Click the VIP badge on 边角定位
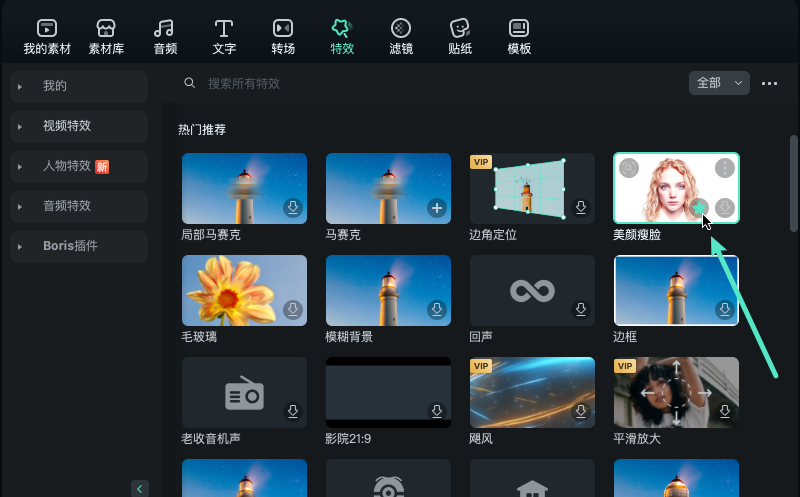This screenshot has height=497, width=800. 481,162
